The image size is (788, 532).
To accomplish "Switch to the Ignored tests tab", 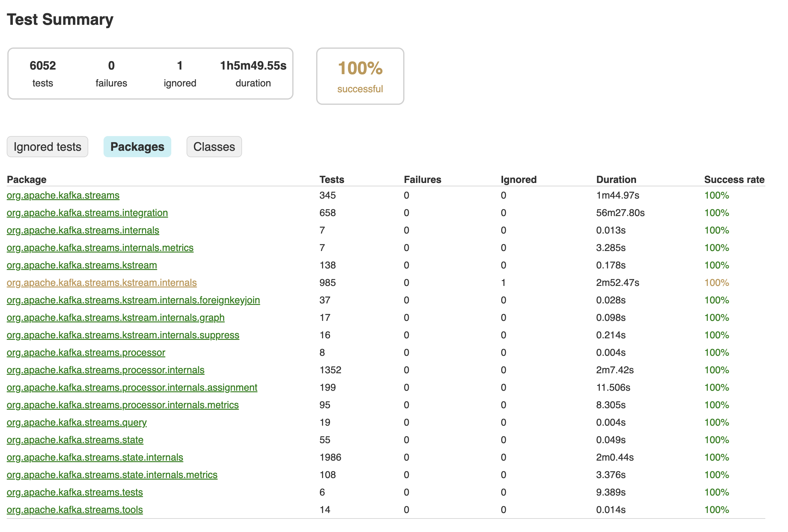I will click(x=47, y=147).
